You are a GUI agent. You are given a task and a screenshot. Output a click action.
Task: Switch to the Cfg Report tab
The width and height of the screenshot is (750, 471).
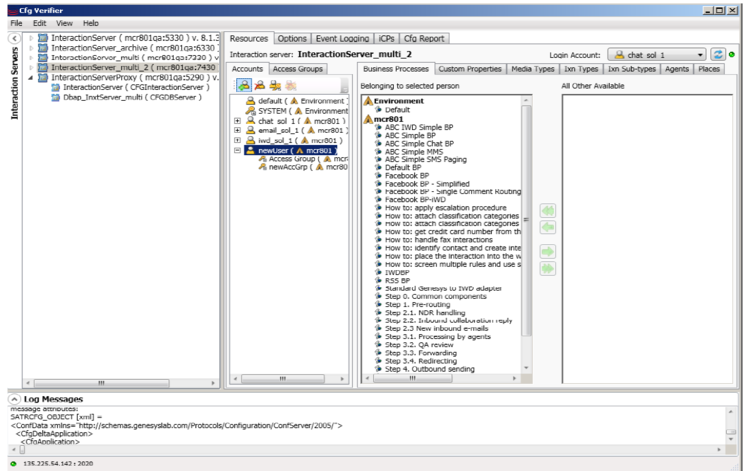pos(424,39)
